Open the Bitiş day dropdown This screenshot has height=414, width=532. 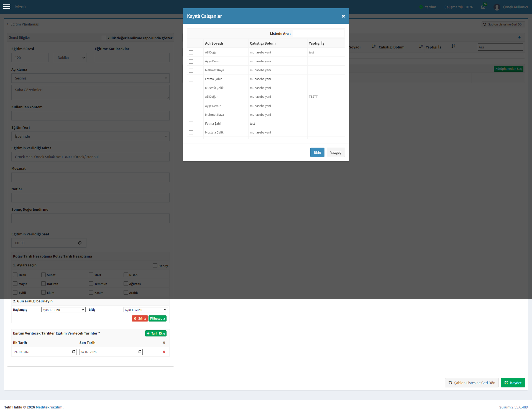pyautogui.click(x=145, y=310)
